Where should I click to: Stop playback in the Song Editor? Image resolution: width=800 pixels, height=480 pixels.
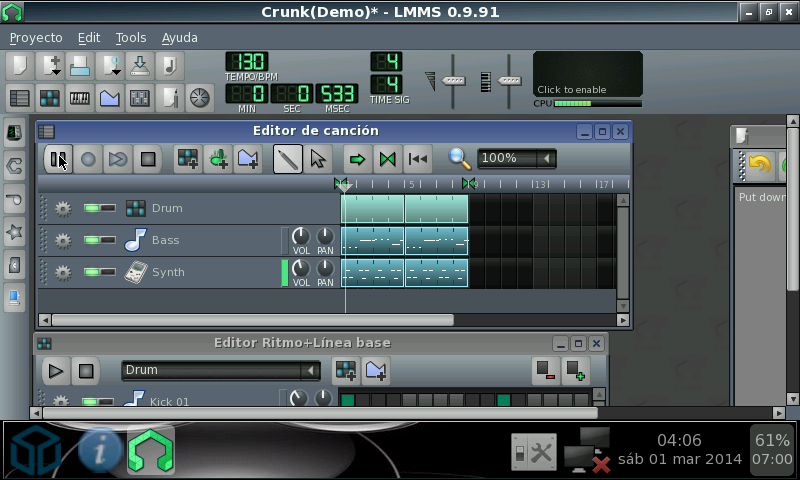tap(148, 158)
